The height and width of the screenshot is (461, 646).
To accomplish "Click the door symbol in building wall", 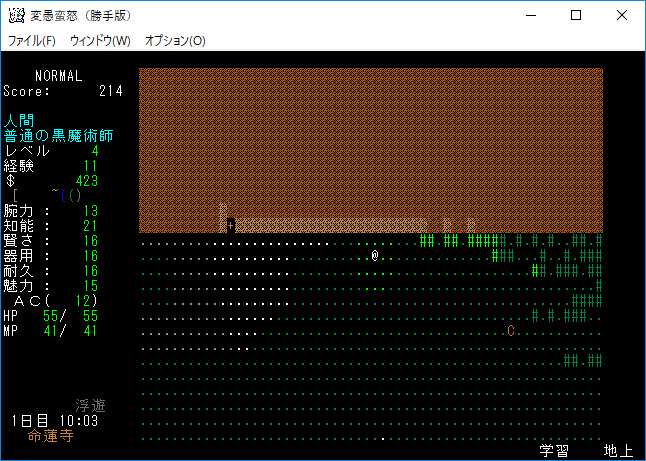I will pyautogui.click(x=231, y=225).
